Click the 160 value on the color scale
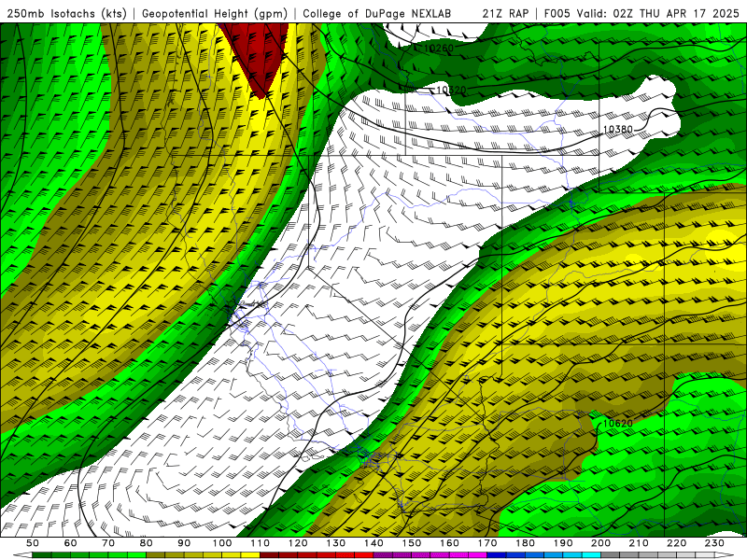 point(449,543)
